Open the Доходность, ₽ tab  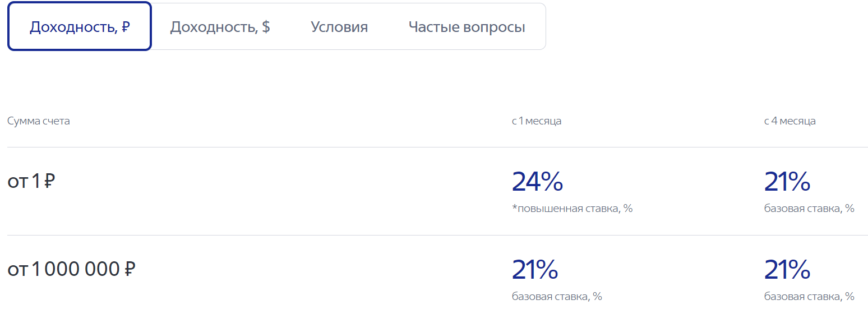pos(80,27)
